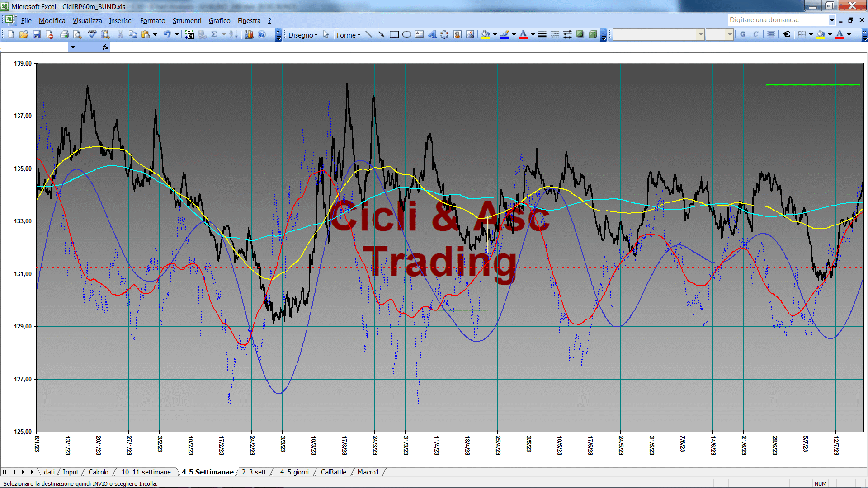868x488 pixels.
Task: Click the Line Style icon
Action: point(542,34)
